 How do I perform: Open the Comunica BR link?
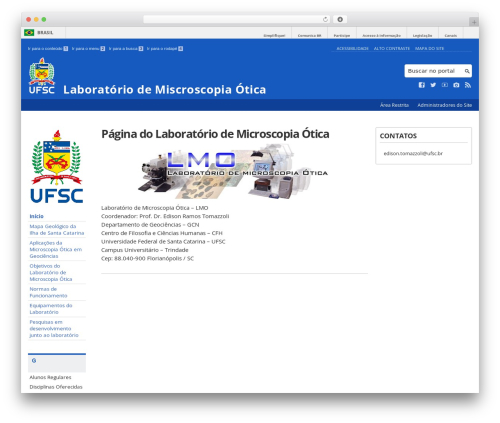point(309,35)
